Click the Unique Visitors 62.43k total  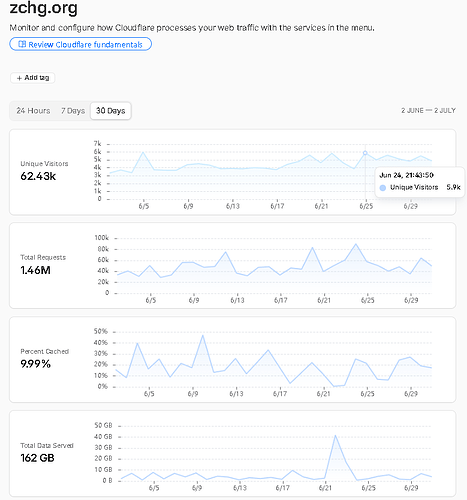(38, 176)
